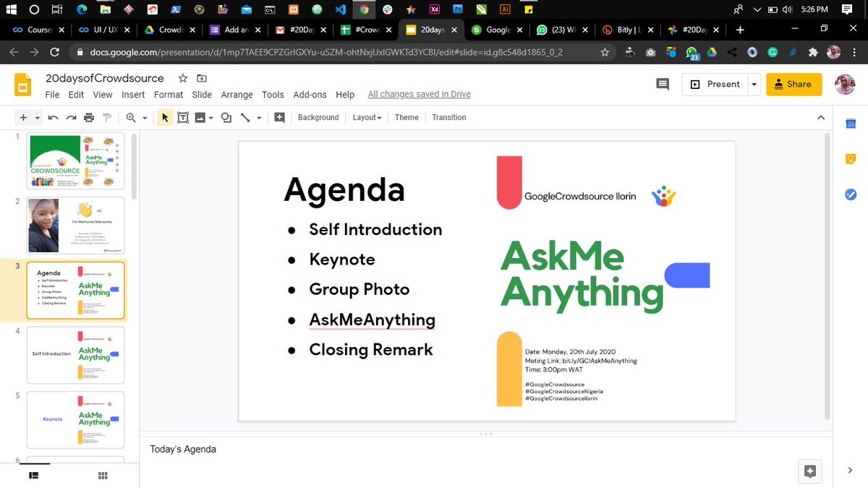Collapse the menus with the up chevron

[x=821, y=118]
